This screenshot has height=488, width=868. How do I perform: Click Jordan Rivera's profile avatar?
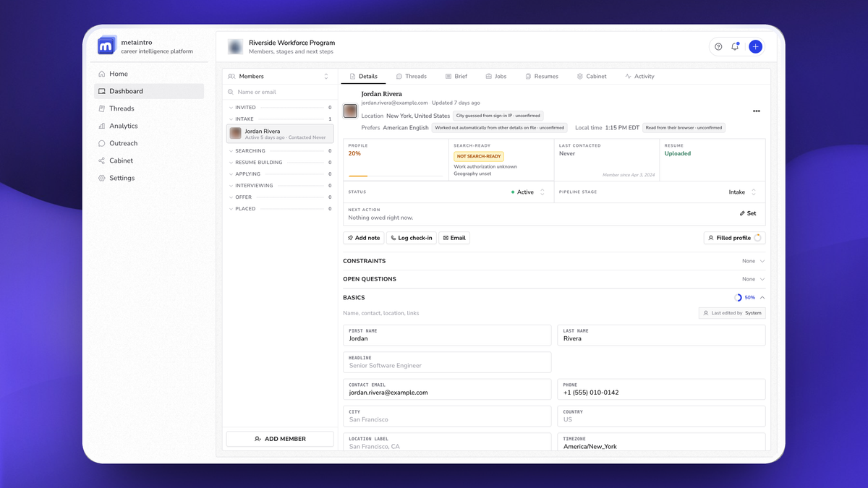(x=350, y=111)
